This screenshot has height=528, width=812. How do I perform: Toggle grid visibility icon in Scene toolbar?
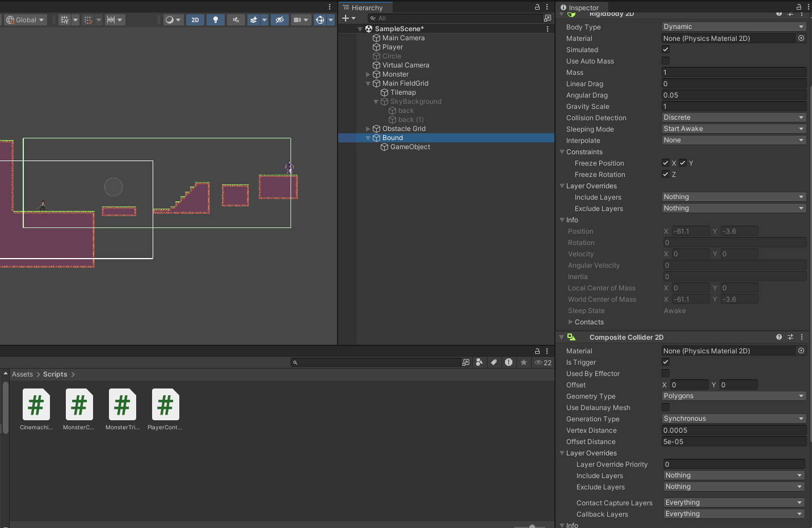pyautogui.click(x=65, y=20)
